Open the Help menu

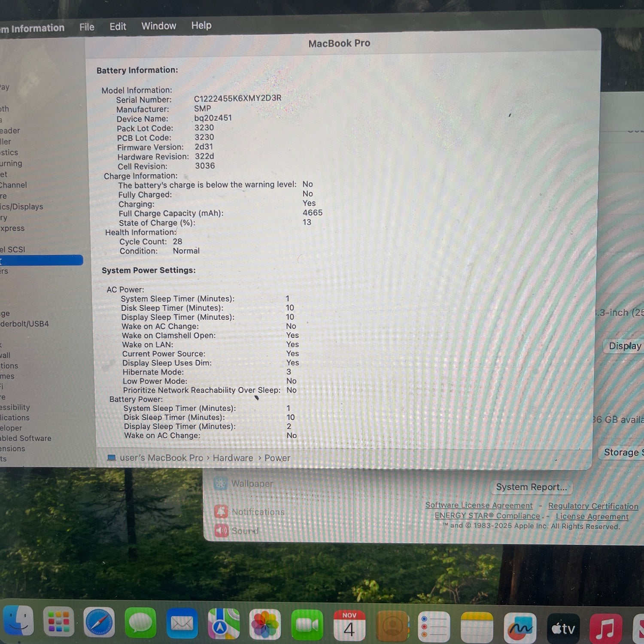click(201, 26)
